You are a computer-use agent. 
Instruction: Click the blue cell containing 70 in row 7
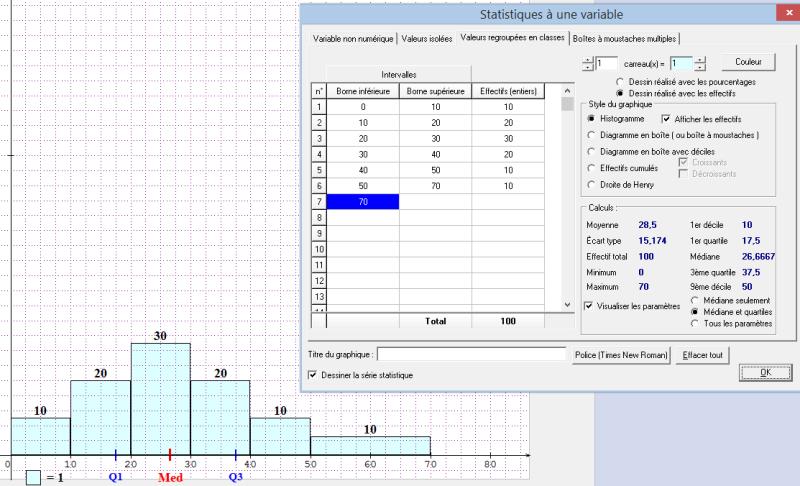click(x=363, y=202)
